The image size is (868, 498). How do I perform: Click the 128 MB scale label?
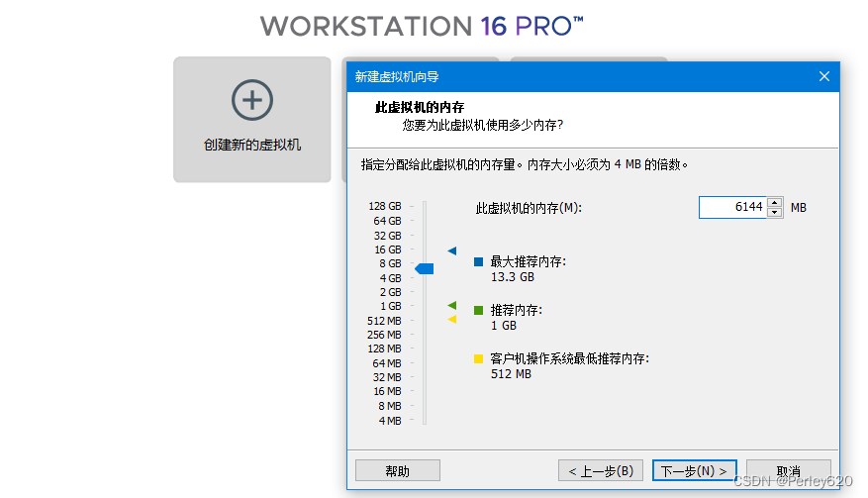[384, 349]
